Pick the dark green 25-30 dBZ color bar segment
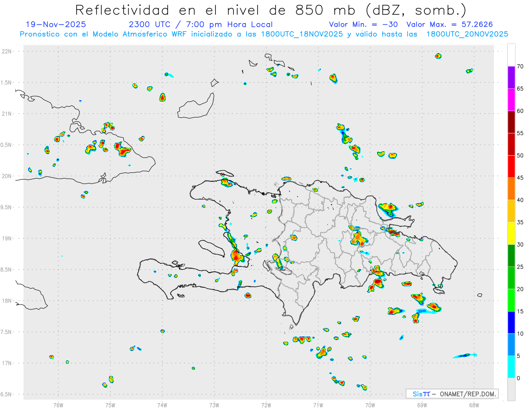 pyautogui.click(x=511, y=255)
